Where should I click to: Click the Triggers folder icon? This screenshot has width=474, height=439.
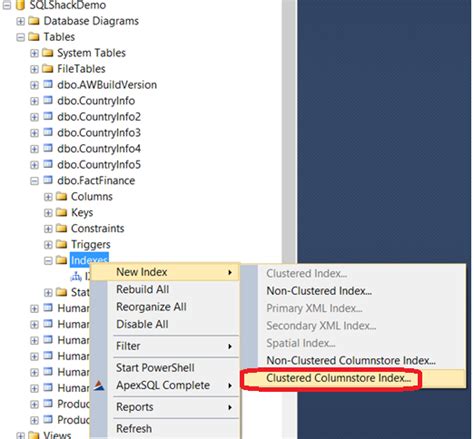pos(61,244)
